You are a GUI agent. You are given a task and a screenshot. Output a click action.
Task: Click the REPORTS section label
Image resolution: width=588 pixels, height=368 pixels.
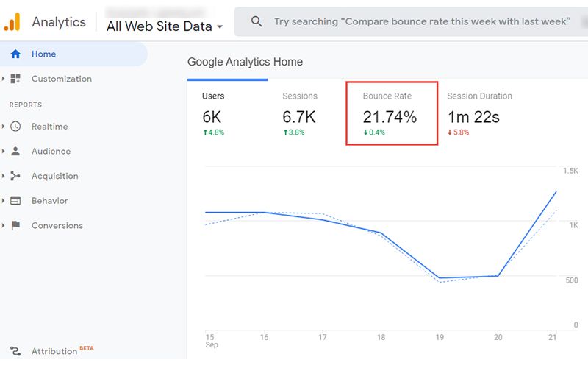(x=26, y=105)
